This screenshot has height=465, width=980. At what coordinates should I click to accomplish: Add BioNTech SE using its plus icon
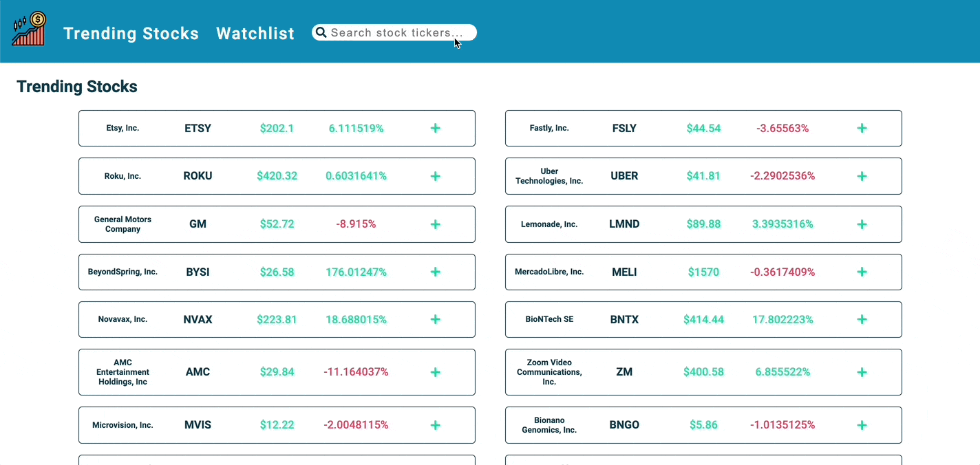click(862, 319)
